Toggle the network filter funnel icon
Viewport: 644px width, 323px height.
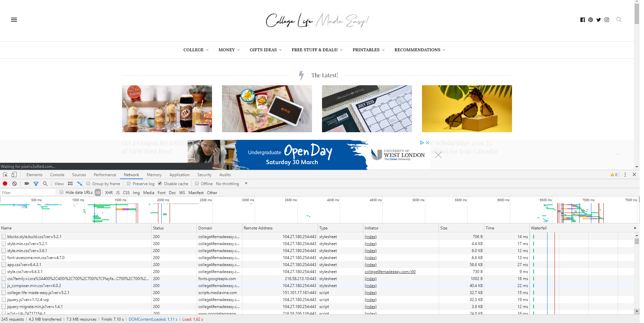coord(36,184)
